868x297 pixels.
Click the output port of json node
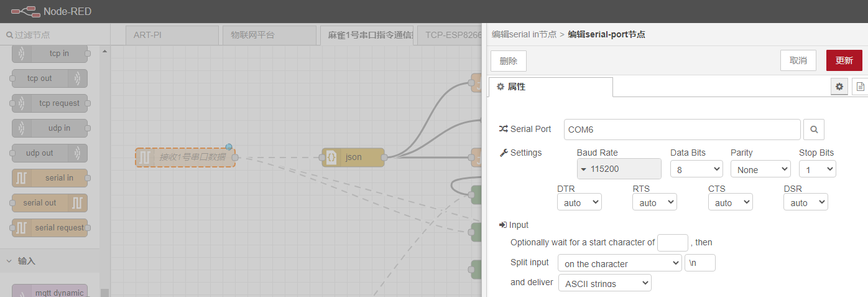(384, 158)
